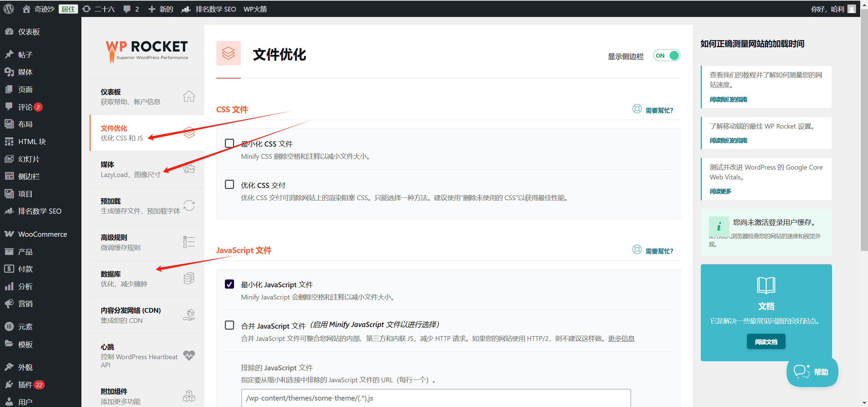Expand the 插件 menu
868x407 pixels.
[x=25, y=384]
